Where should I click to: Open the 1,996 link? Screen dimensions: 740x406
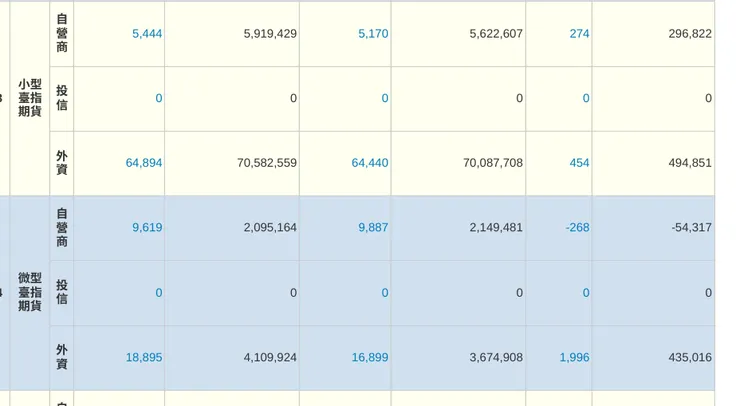[x=574, y=357]
